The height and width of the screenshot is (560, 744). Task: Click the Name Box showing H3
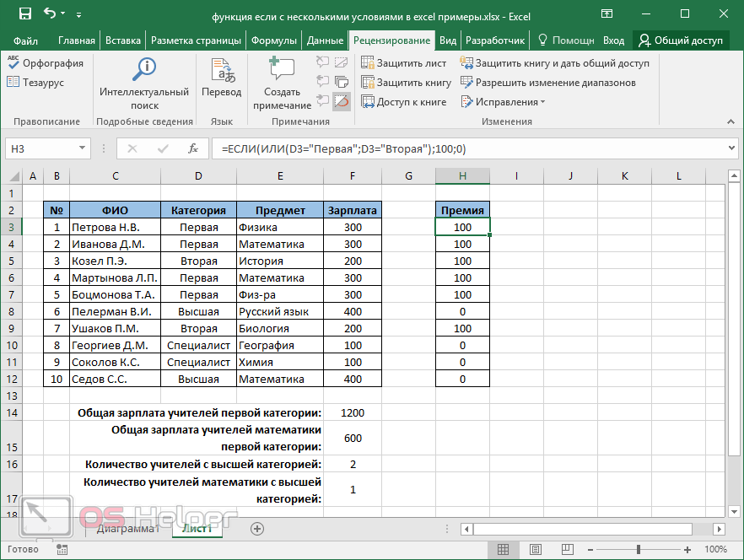(x=41, y=148)
